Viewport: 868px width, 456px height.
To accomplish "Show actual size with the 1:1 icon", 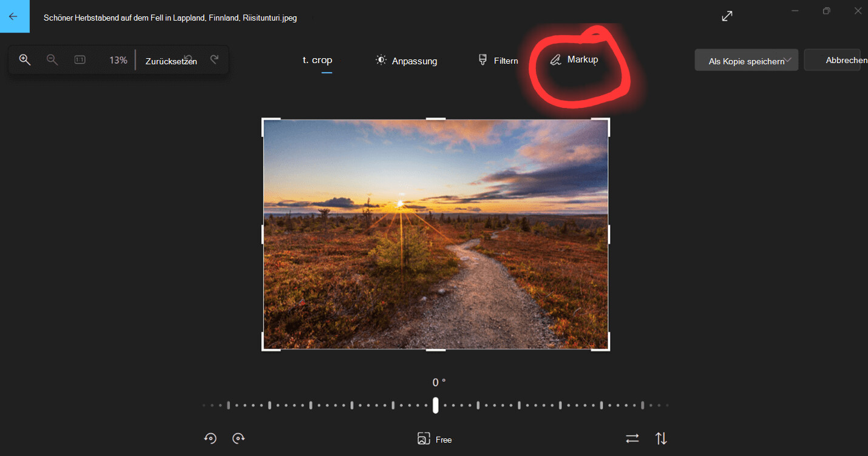I will point(80,59).
